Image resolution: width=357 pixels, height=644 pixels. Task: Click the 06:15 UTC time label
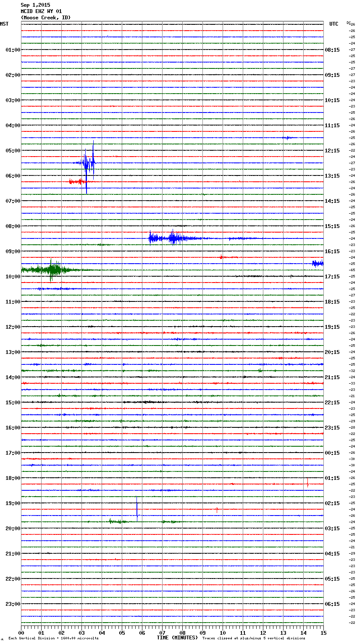pos(332,604)
